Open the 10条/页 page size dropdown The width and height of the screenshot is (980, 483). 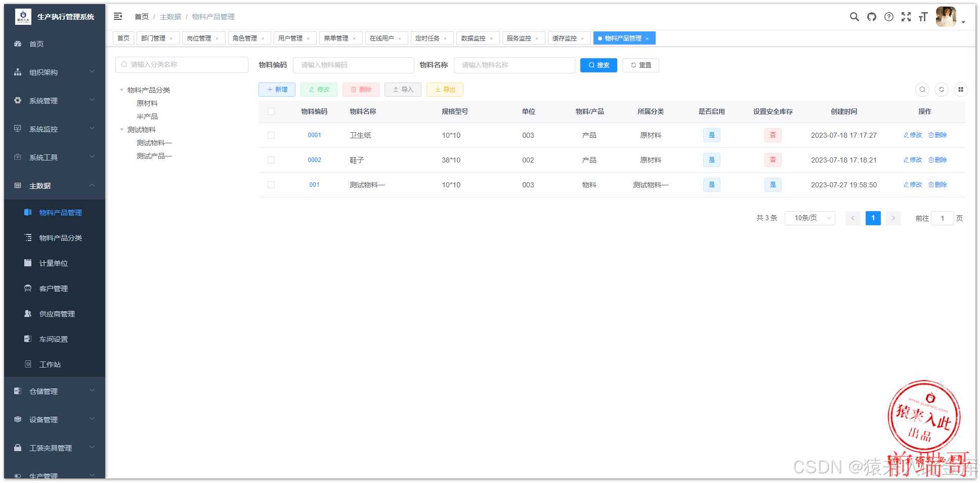click(809, 218)
